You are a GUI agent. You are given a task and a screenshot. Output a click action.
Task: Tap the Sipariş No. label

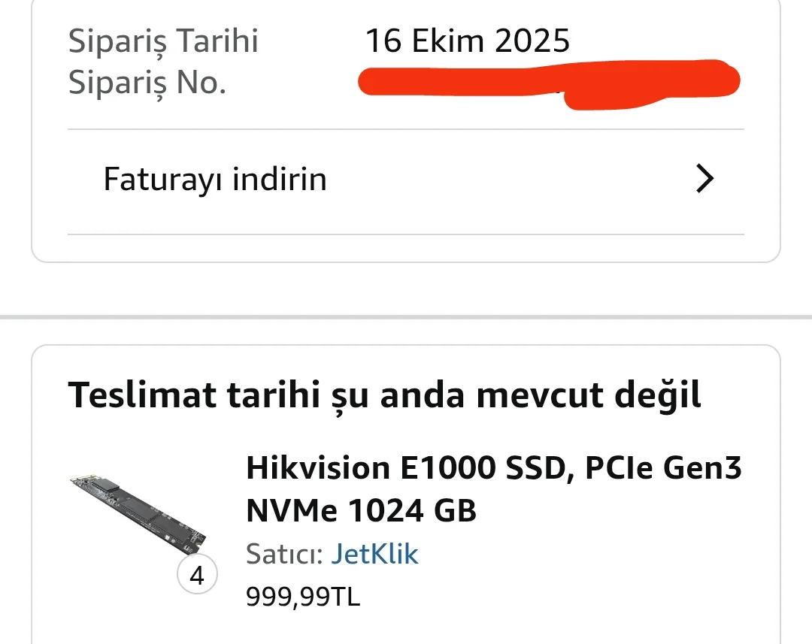point(147,83)
